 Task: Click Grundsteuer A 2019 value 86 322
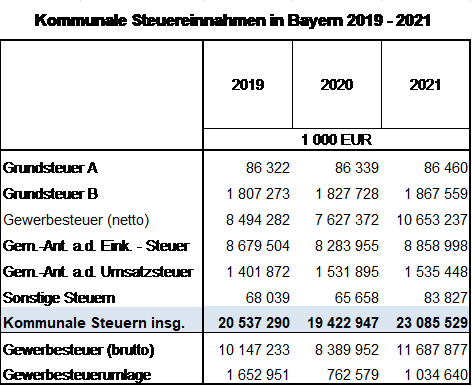click(268, 168)
